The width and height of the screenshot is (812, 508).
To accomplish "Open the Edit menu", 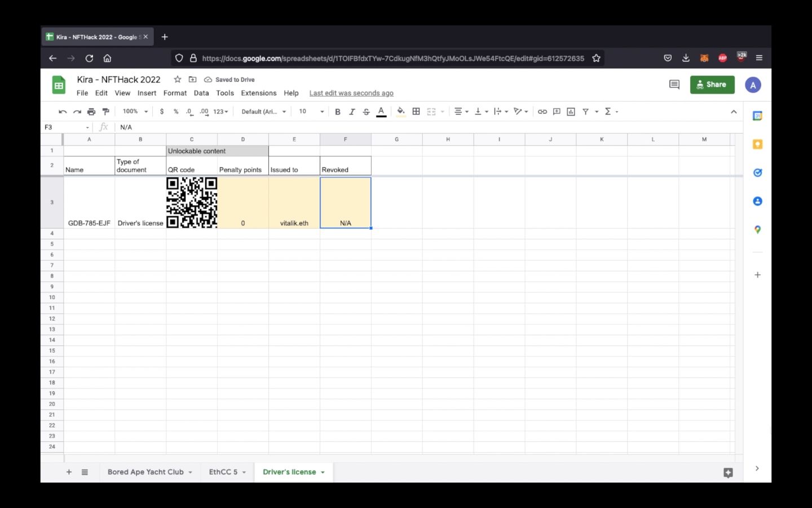I will click(101, 93).
